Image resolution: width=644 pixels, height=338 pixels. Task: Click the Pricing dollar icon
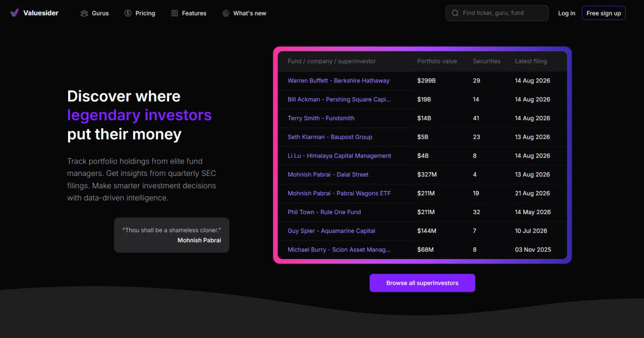[128, 13]
